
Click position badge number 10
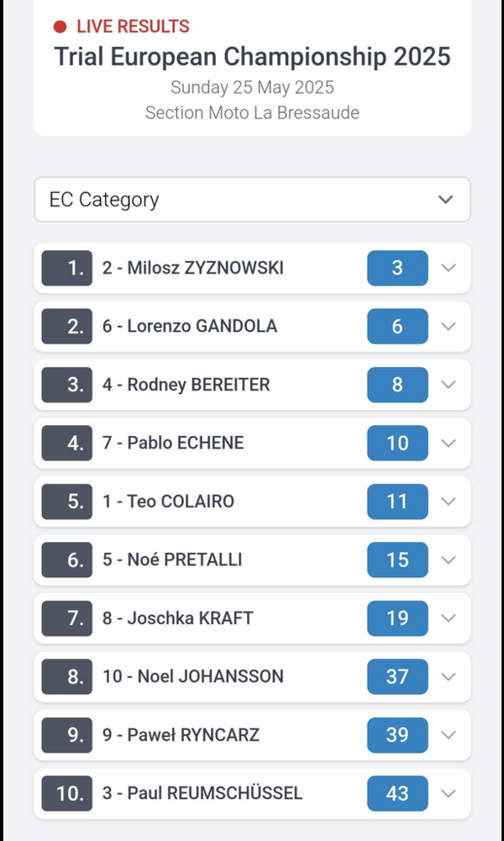67,793
